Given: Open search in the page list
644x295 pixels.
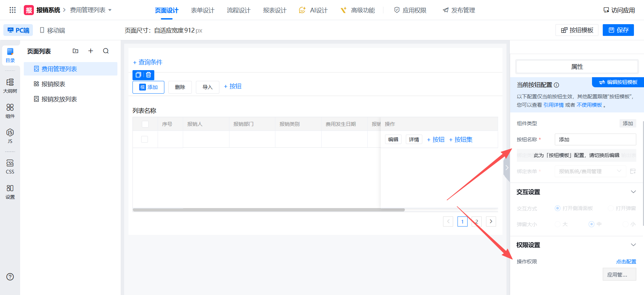Looking at the screenshot, I should click(x=106, y=51).
